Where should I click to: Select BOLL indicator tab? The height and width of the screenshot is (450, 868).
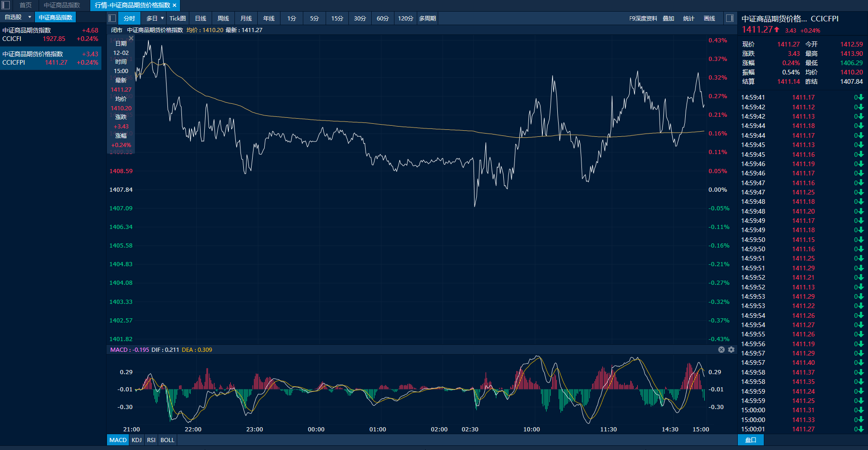tap(167, 440)
